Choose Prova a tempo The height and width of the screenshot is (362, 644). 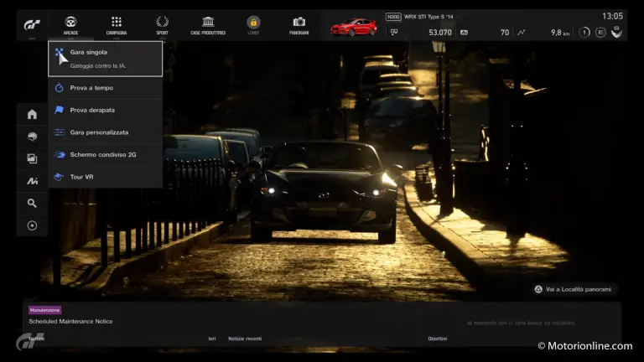coord(105,88)
